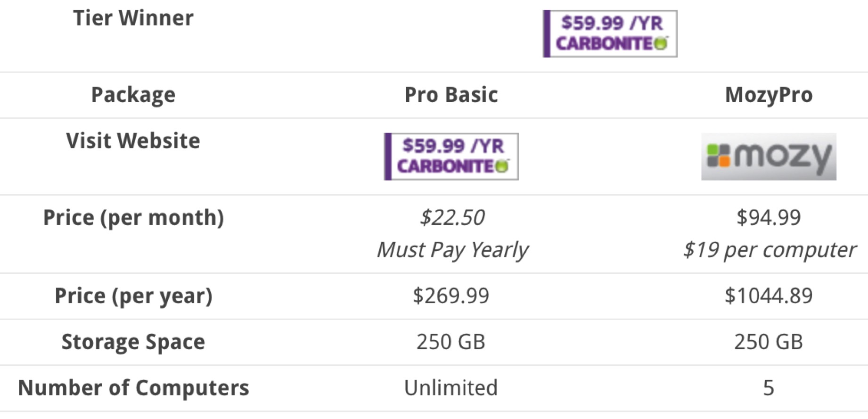
Task: Click the $269.99 yearly price
Action: pyautogui.click(x=451, y=296)
